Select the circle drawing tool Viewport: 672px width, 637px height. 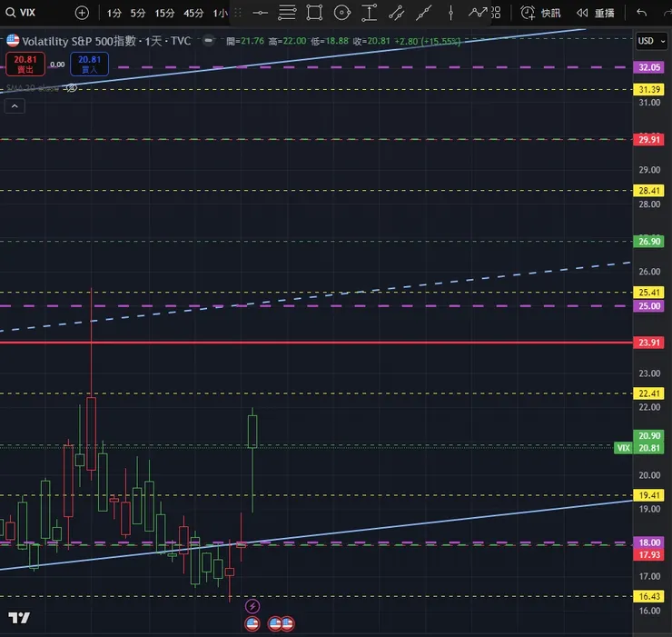pyautogui.click(x=341, y=13)
